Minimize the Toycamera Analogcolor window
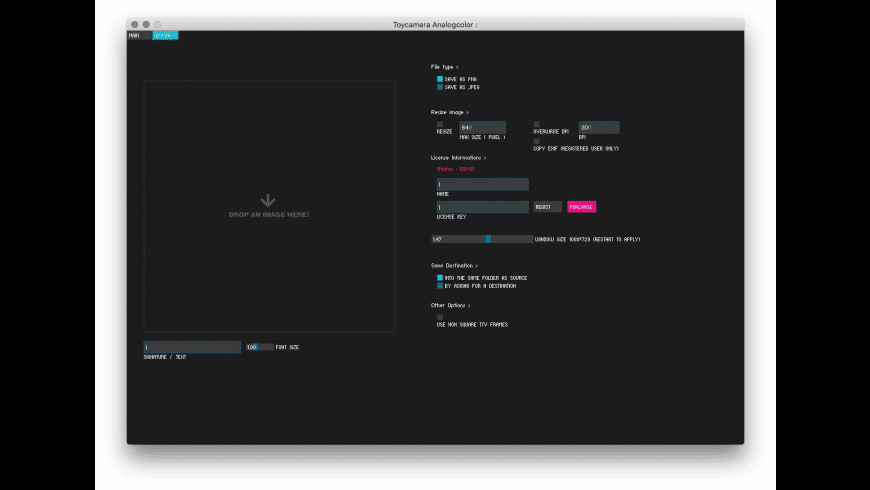870x490 pixels. tap(146, 24)
